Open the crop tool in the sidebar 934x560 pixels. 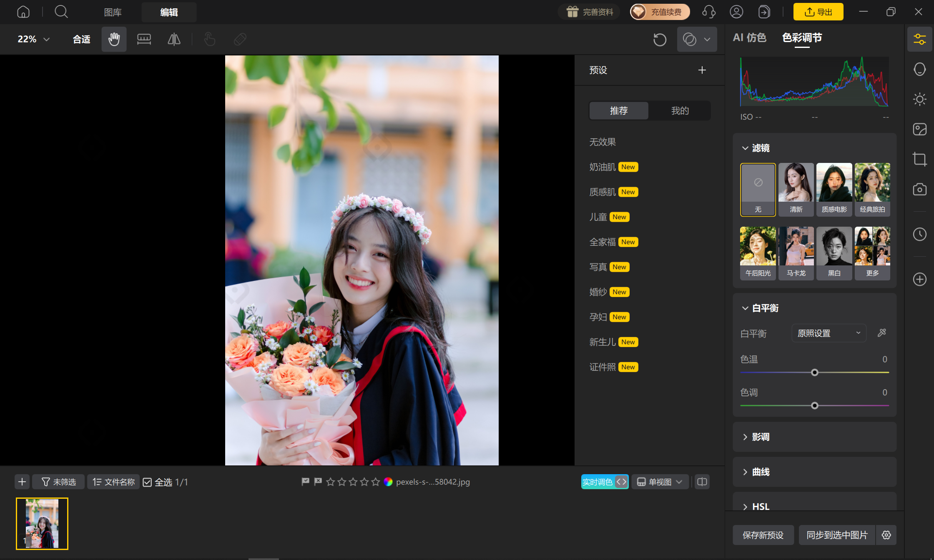919,159
